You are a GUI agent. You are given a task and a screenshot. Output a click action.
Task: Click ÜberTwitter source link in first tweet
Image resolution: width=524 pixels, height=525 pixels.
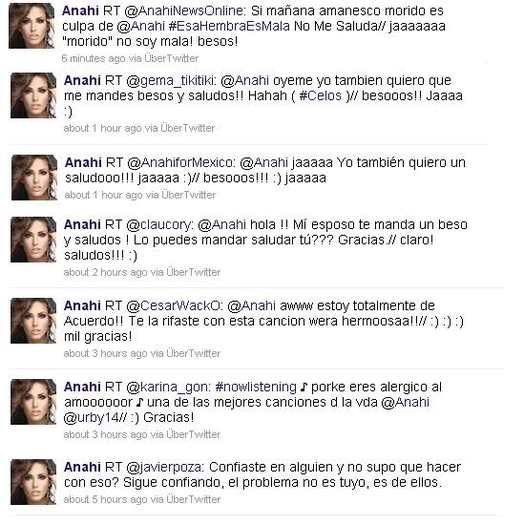tap(172, 59)
